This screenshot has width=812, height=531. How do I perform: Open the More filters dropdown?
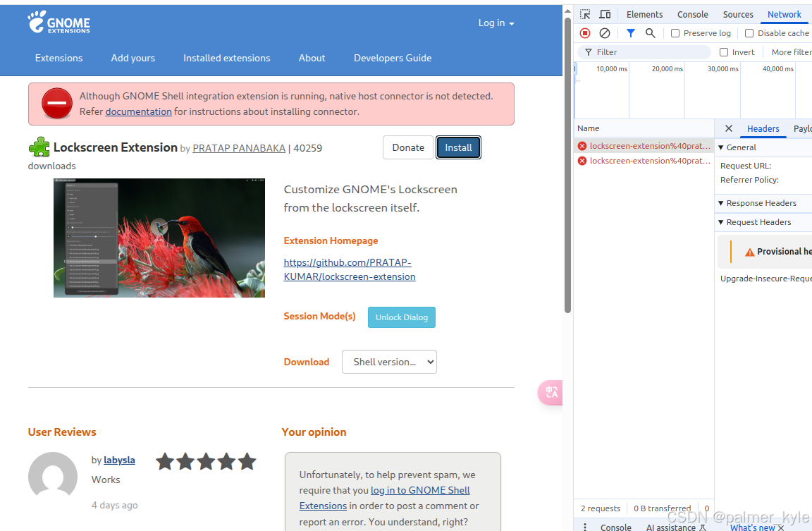792,52
